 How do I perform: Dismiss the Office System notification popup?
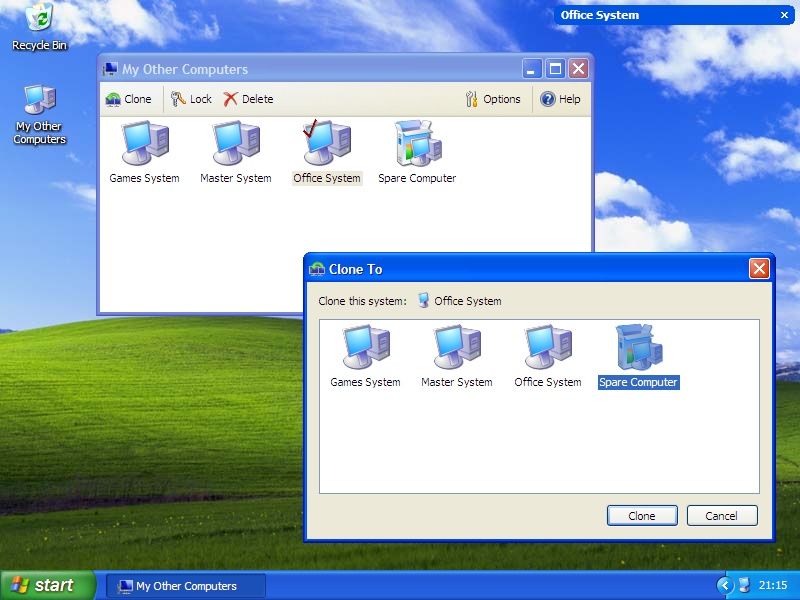click(x=785, y=15)
